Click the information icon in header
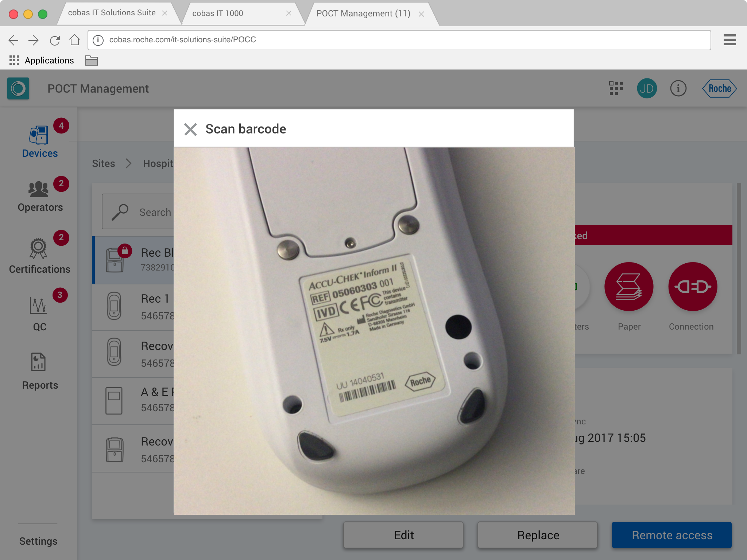This screenshot has width=747, height=560. 678,89
